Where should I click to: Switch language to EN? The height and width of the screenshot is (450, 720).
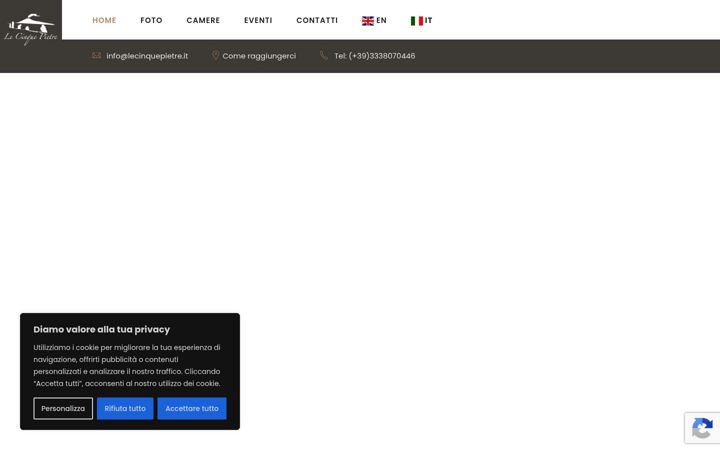pos(381,20)
